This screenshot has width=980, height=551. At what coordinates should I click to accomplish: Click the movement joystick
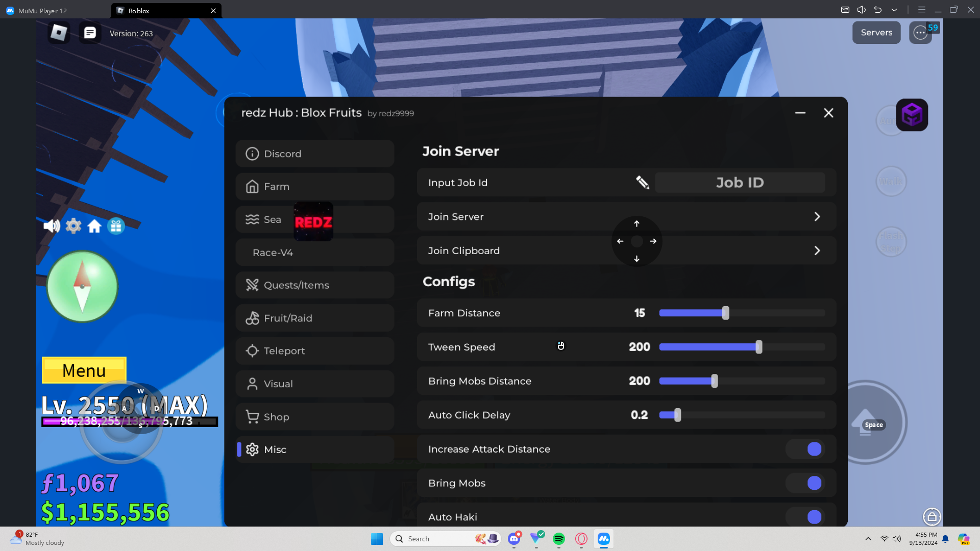(x=121, y=422)
